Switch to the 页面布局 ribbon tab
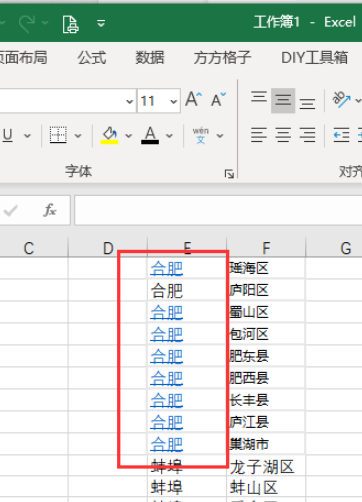The height and width of the screenshot is (502, 362). coord(23,58)
